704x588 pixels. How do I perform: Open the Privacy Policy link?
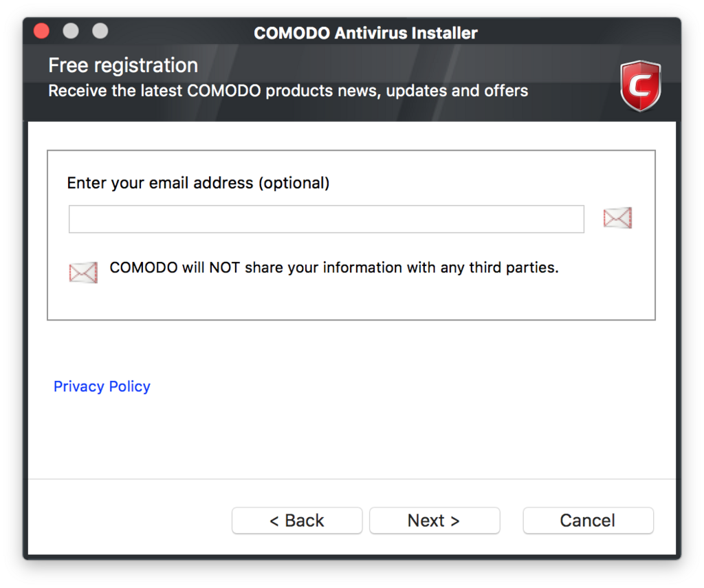[102, 386]
